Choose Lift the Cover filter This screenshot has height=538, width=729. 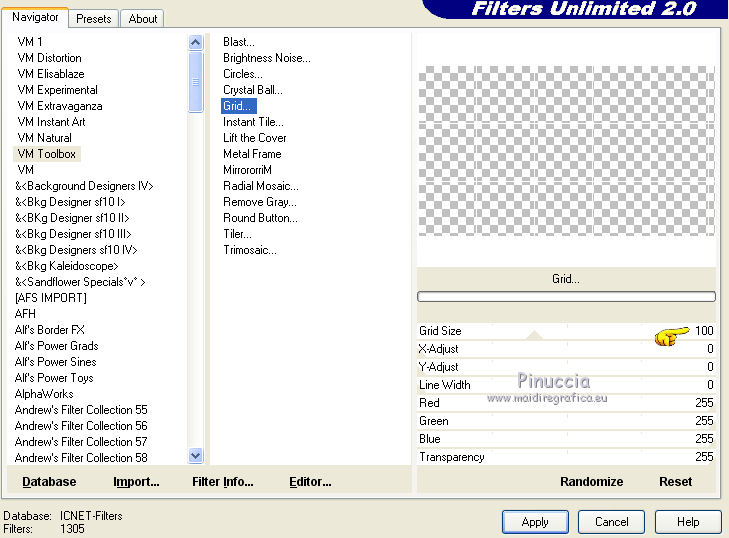(254, 138)
